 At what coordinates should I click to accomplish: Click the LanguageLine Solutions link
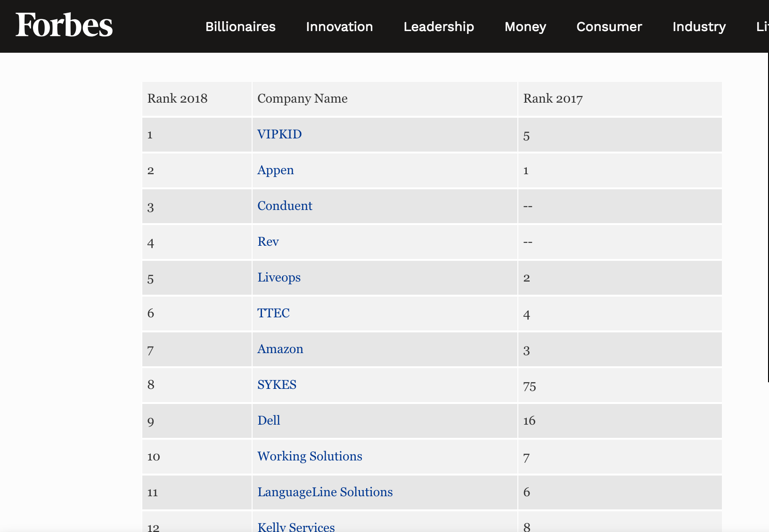(325, 492)
